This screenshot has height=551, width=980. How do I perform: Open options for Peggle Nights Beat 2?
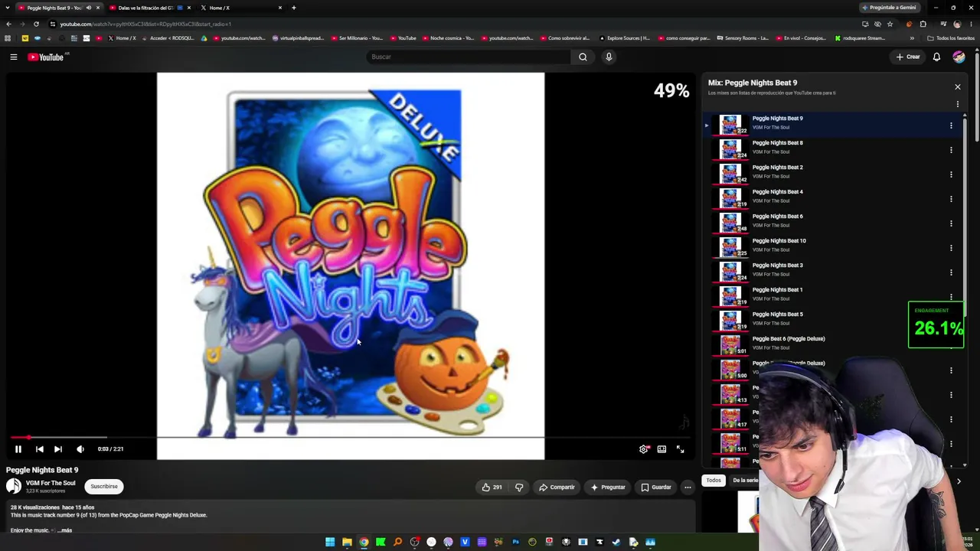[951, 174]
